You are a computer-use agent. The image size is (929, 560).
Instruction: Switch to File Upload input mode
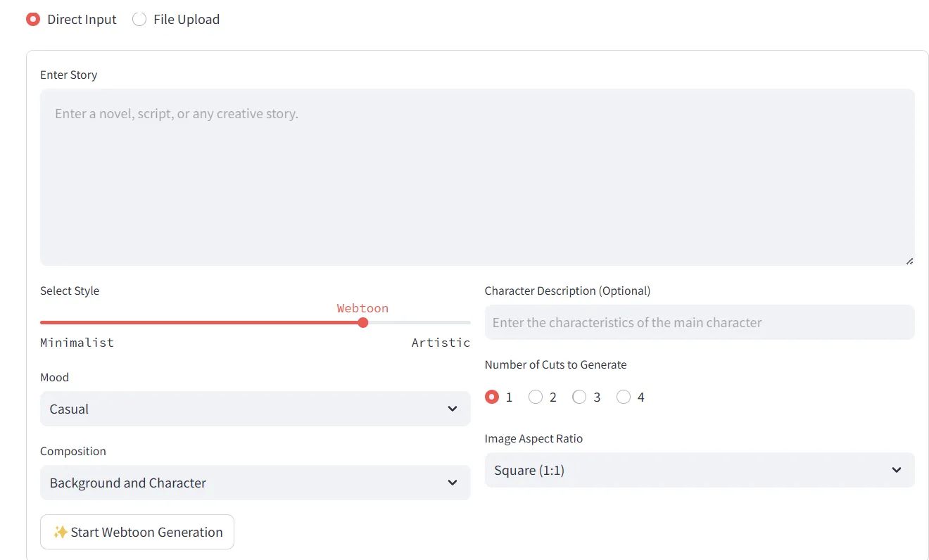tap(139, 20)
